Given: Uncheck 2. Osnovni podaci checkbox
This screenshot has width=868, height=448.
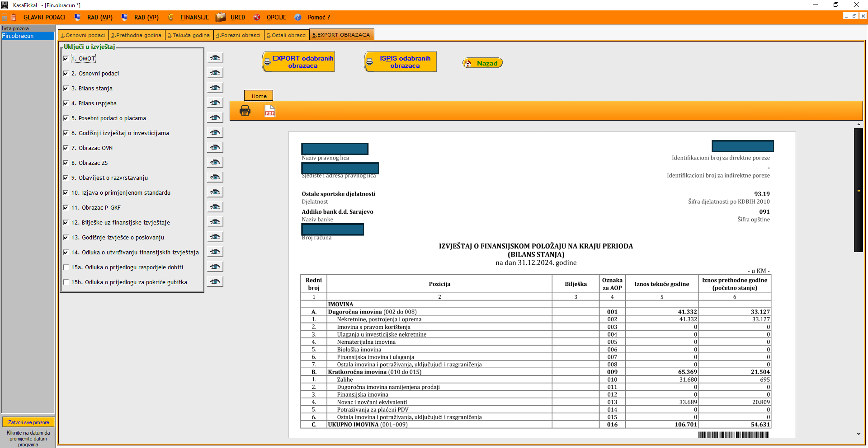Looking at the screenshot, I should [x=66, y=73].
